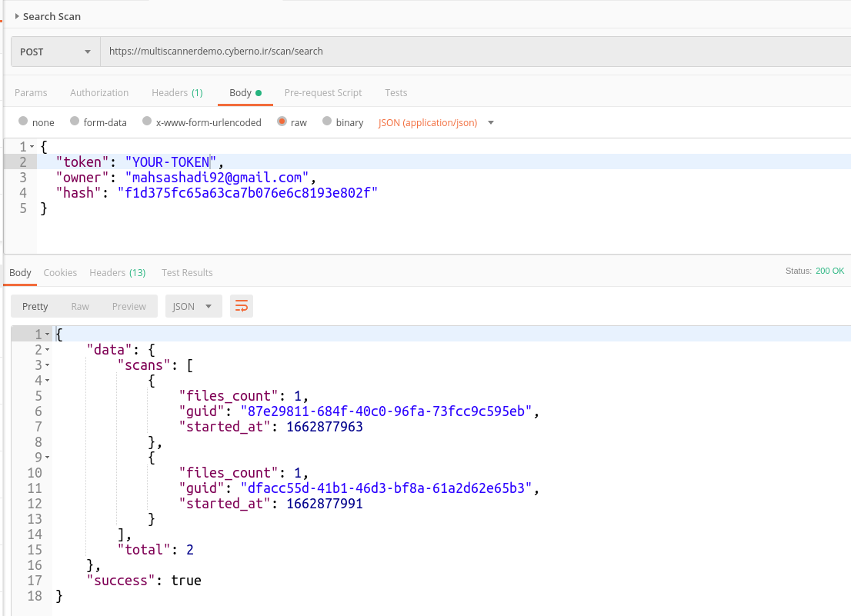Collapse the "scans" array fold arrow
851x616 pixels.
point(48,365)
